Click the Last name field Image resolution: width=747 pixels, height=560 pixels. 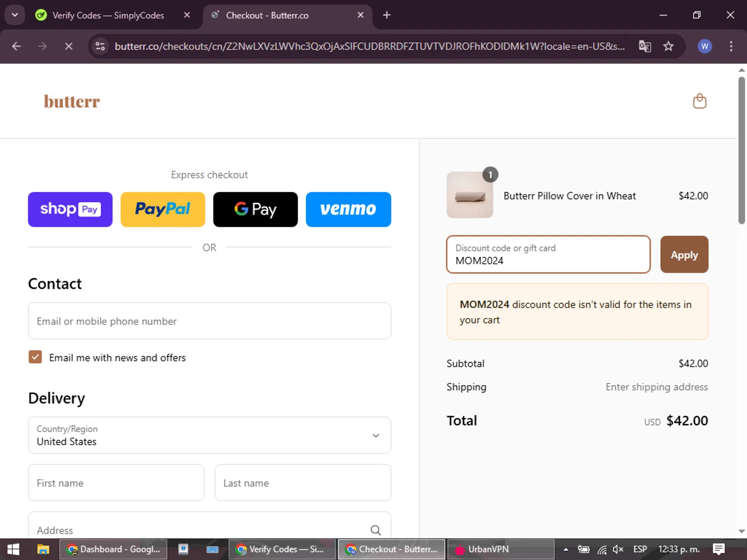click(303, 483)
